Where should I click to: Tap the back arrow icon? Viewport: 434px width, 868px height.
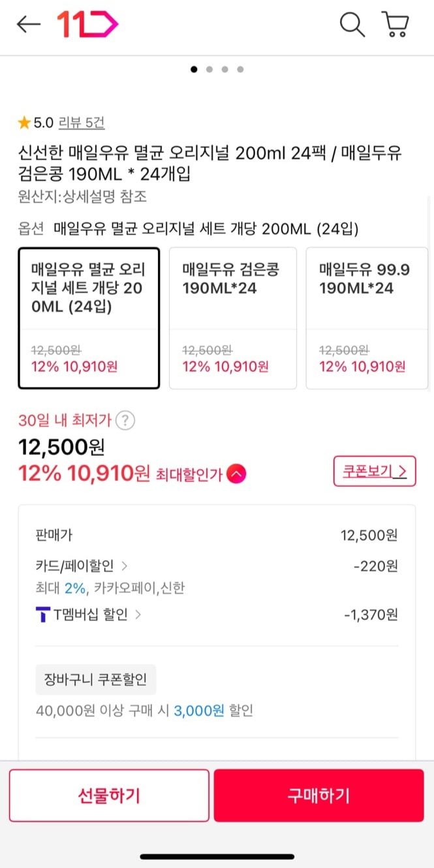point(29,25)
